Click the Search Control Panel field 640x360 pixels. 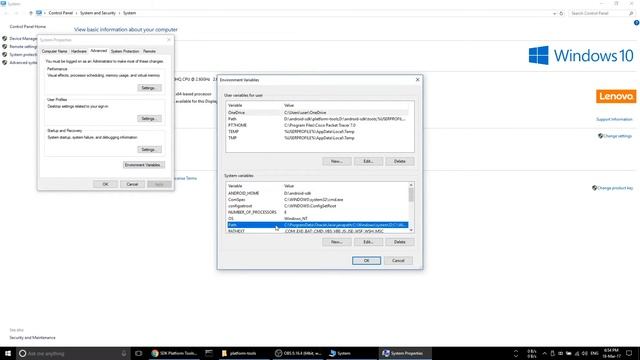coord(598,13)
